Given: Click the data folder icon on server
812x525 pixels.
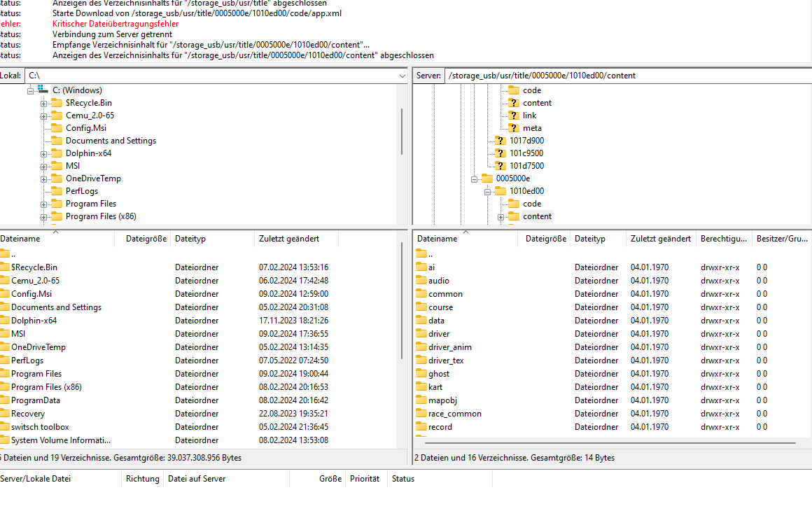Looking at the screenshot, I should tap(421, 321).
